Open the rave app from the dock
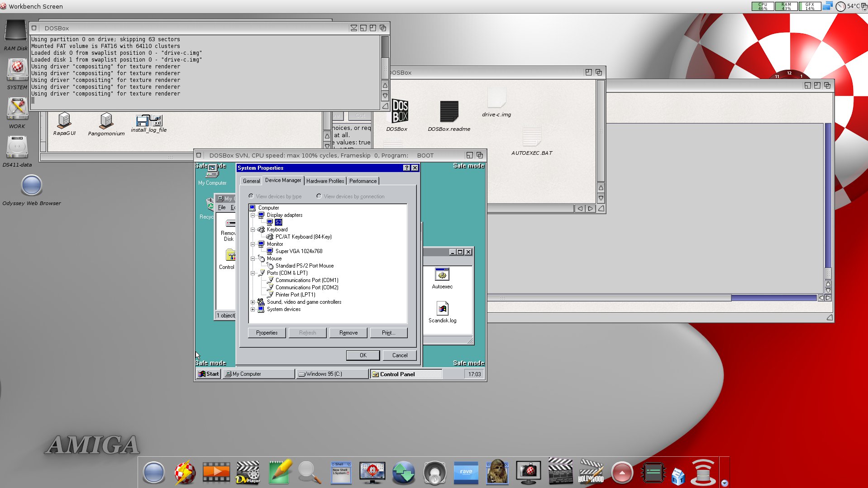 (x=466, y=472)
